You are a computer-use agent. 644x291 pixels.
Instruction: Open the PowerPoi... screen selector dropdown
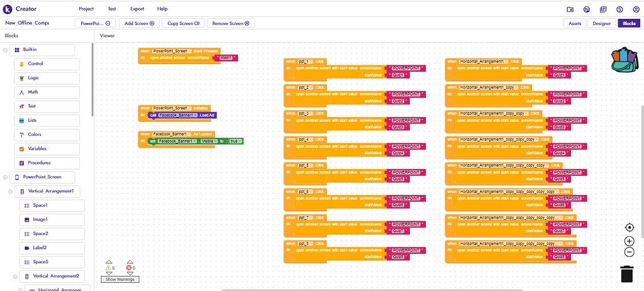point(95,23)
